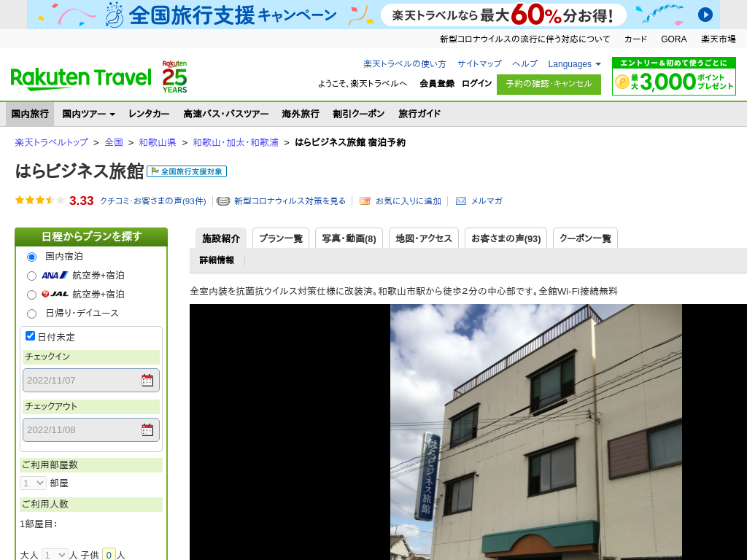Switch to the プラン一覧 tab
The width and height of the screenshot is (747, 560).
point(281,238)
